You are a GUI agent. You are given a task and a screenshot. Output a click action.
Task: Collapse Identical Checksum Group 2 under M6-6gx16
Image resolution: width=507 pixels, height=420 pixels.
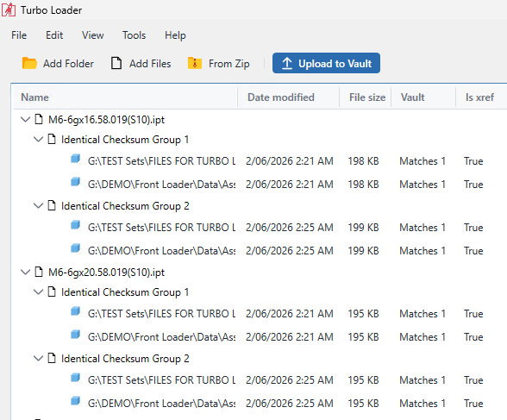tap(38, 205)
